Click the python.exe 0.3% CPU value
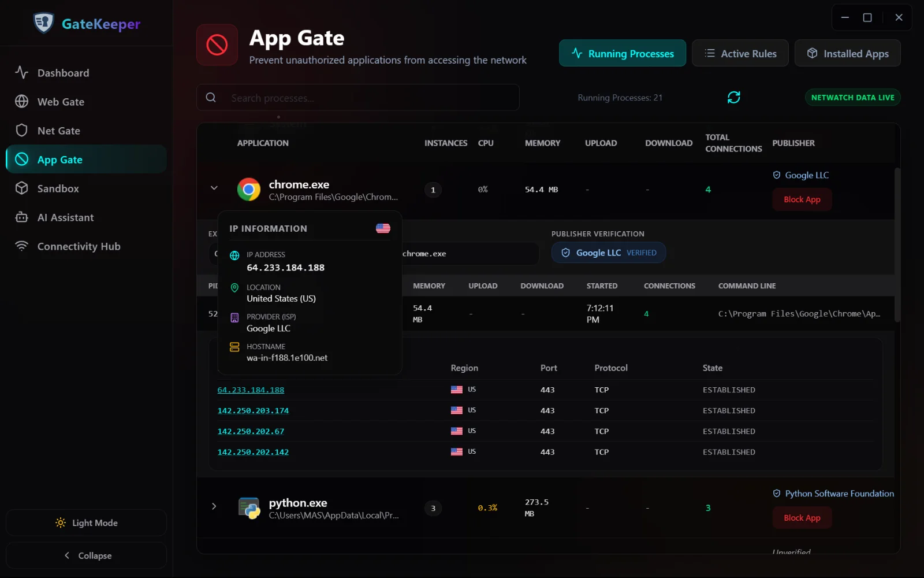 (487, 508)
